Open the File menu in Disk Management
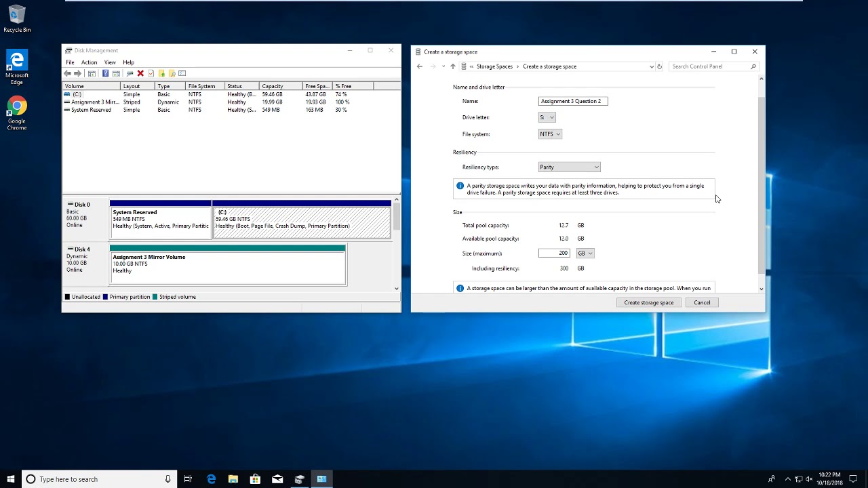Image resolution: width=868 pixels, height=488 pixels. tap(70, 62)
